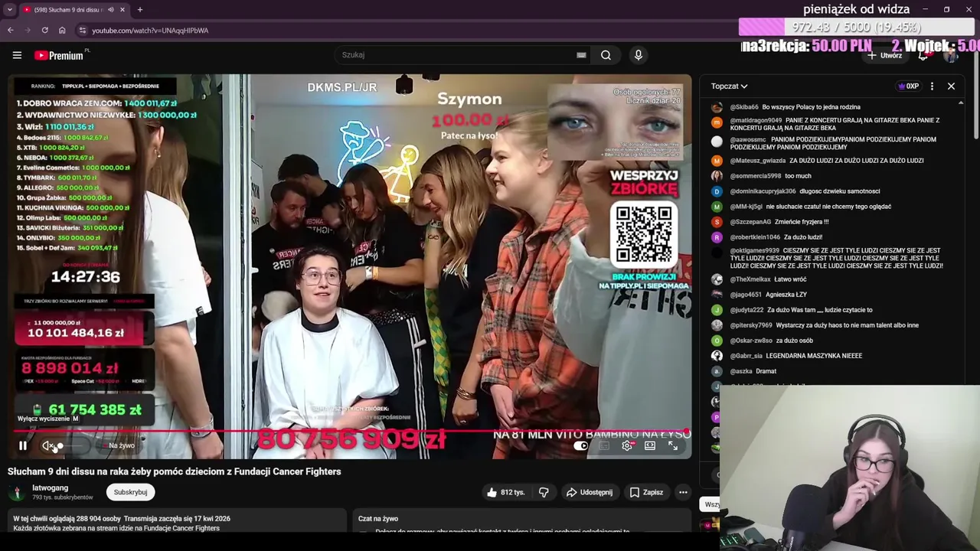Dislike the video with thumbs down
The width and height of the screenshot is (980, 551).
coord(544,492)
